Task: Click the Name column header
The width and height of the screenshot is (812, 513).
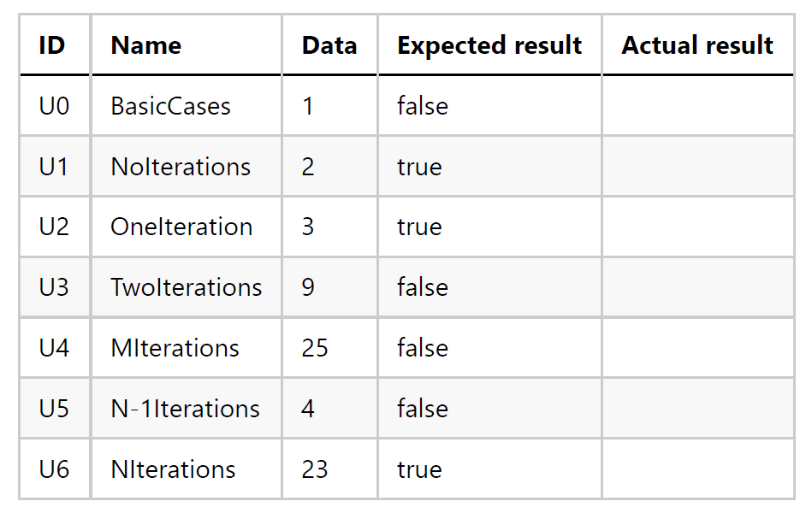Action: (x=145, y=45)
